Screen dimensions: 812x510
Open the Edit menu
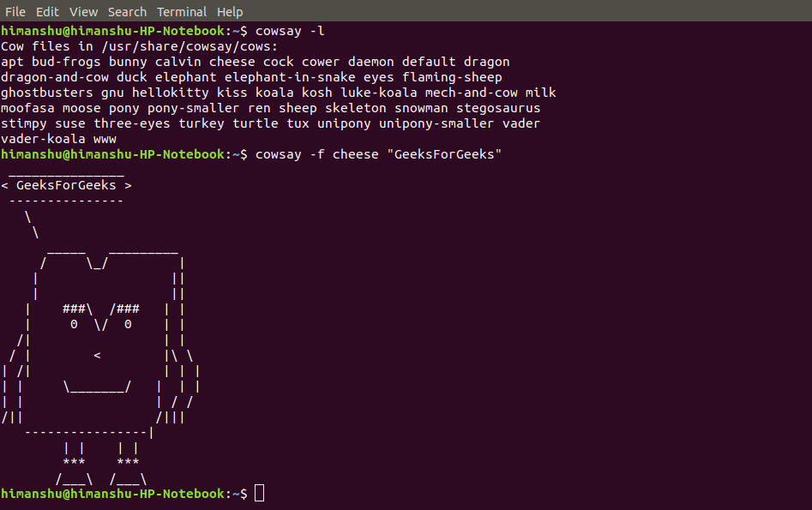[47, 11]
